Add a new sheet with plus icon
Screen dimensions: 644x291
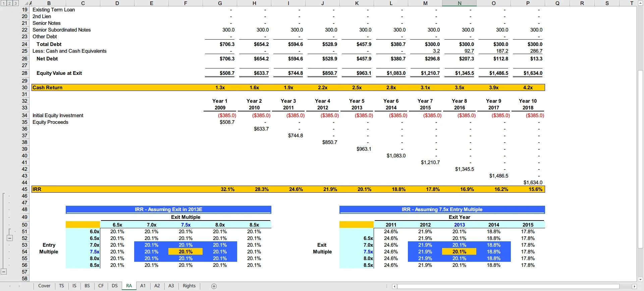pos(214,286)
